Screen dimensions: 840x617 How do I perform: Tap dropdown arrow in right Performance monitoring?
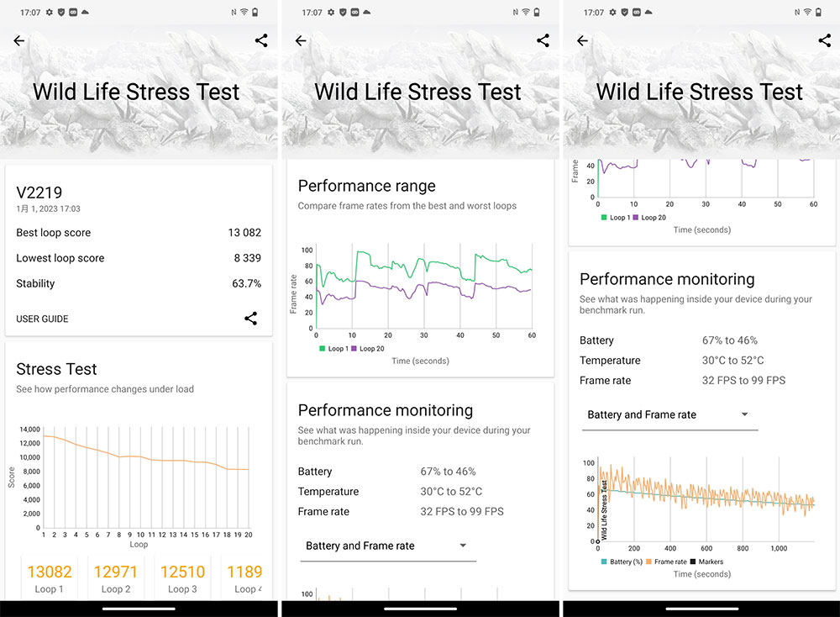pos(744,414)
